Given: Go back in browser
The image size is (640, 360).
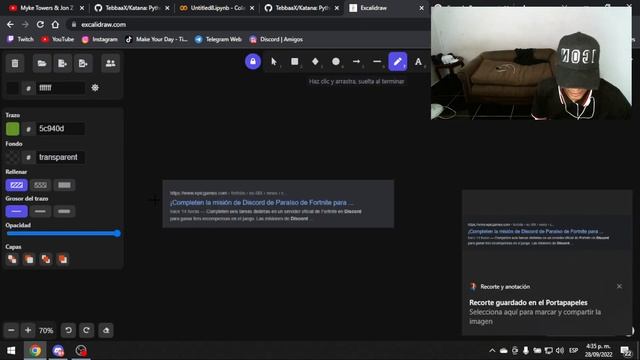Looking at the screenshot, I should tap(10, 24).
